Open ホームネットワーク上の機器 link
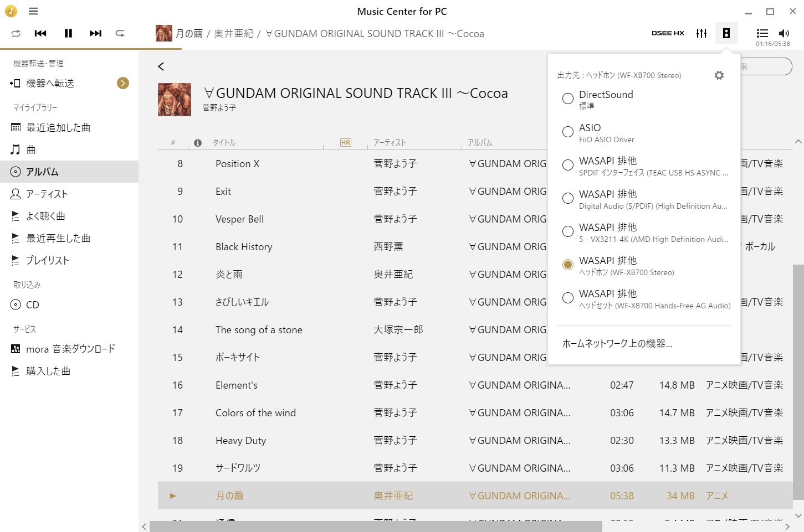 617,343
